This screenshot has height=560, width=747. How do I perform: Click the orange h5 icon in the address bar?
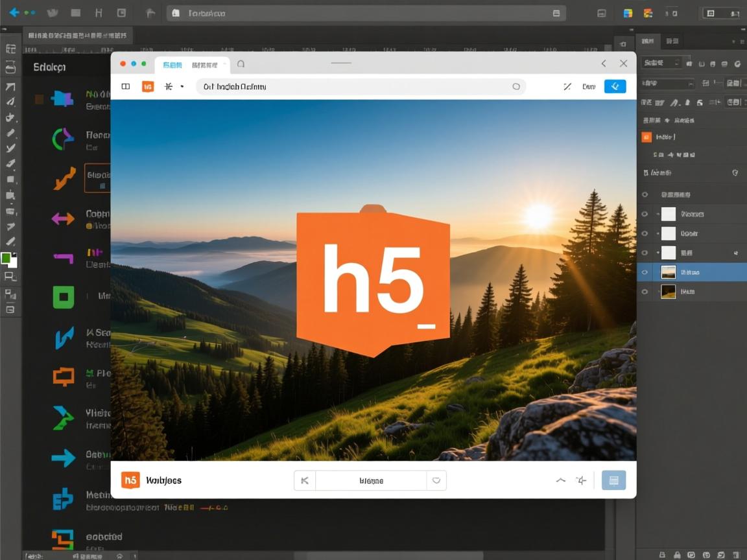click(x=148, y=86)
